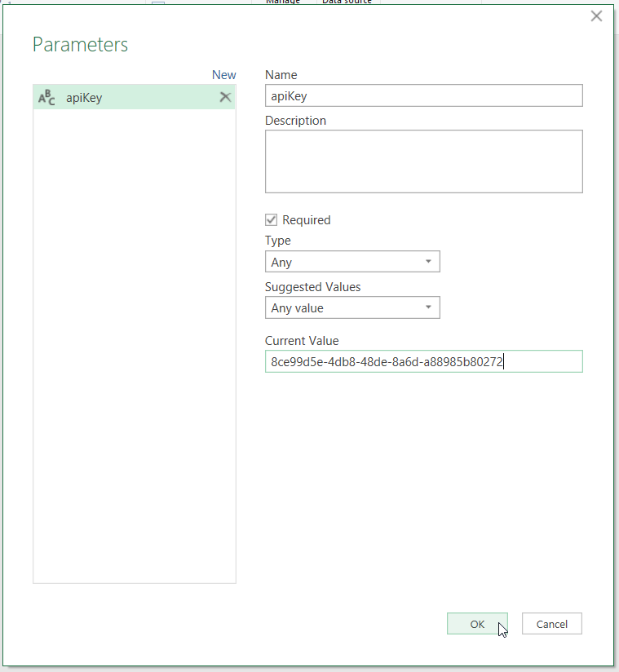Click inside the Current Value field
This screenshot has width=619, height=672.
tap(424, 361)
